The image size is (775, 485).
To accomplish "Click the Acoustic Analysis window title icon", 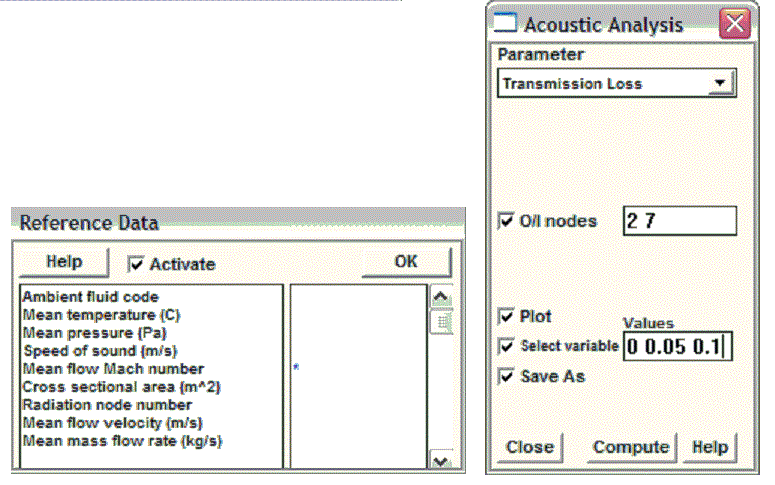I will point(507,23).
